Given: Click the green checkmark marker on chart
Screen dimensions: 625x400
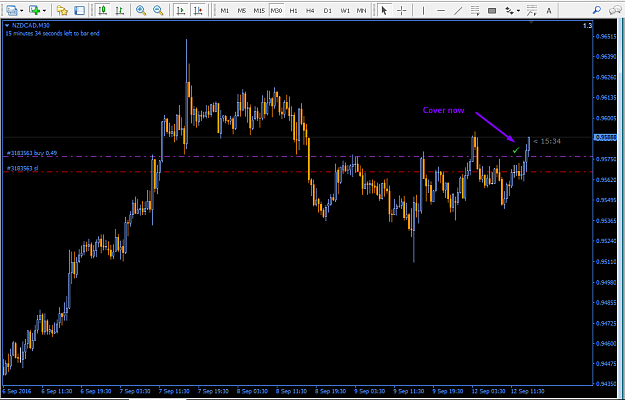Looking at the screenshot, I should click(x=516, y=150).
